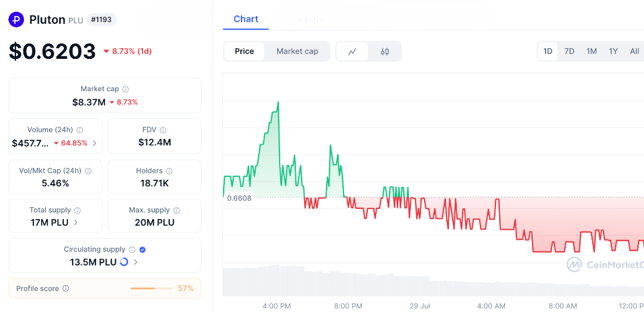
Task: Open the Chart tab
Action: [x=246, y=19]
